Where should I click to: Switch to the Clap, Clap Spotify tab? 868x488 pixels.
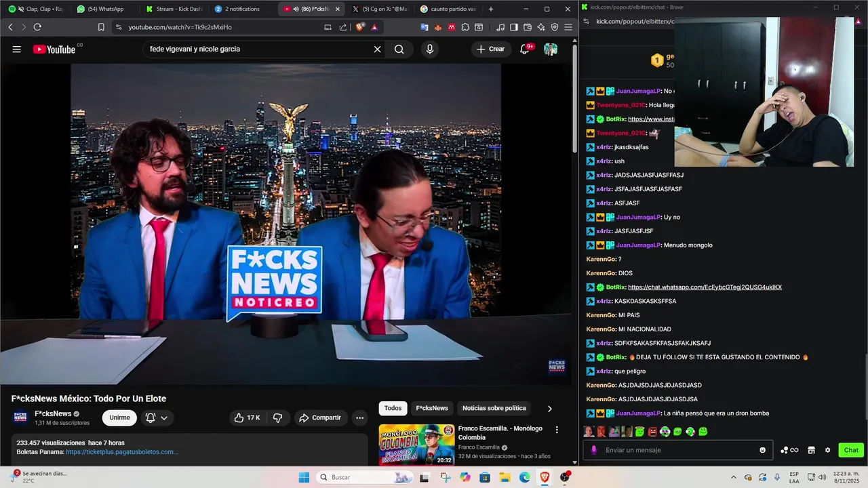point(37,9)
